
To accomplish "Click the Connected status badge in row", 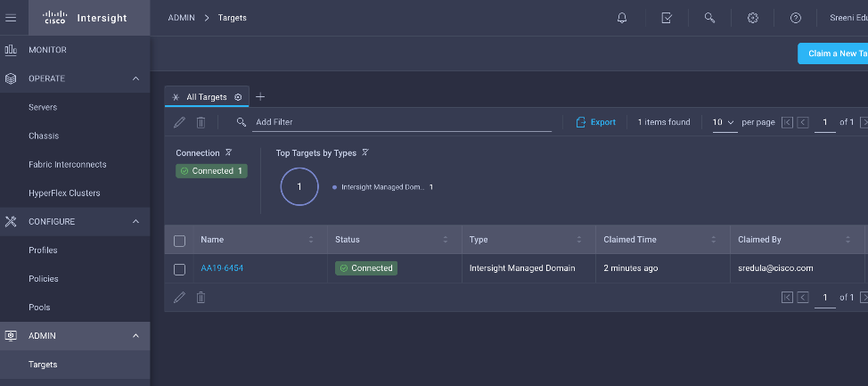I will 366,268.
